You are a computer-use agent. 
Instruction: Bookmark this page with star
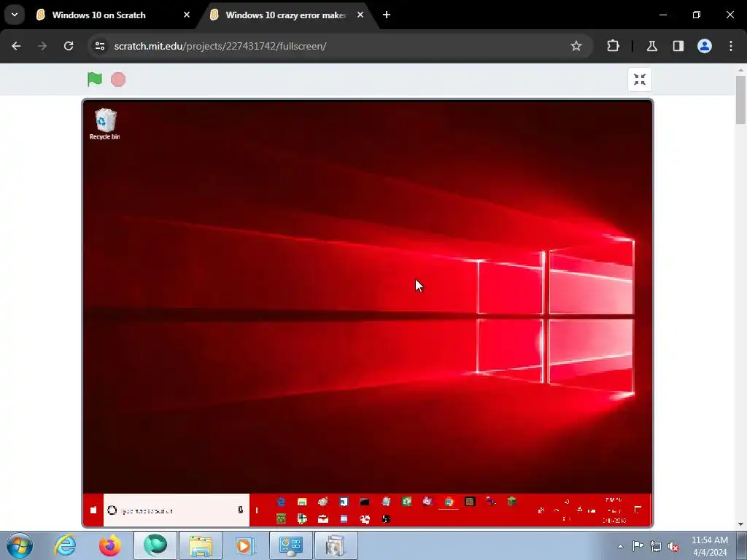pyautogui.click(x=576, y=46)
